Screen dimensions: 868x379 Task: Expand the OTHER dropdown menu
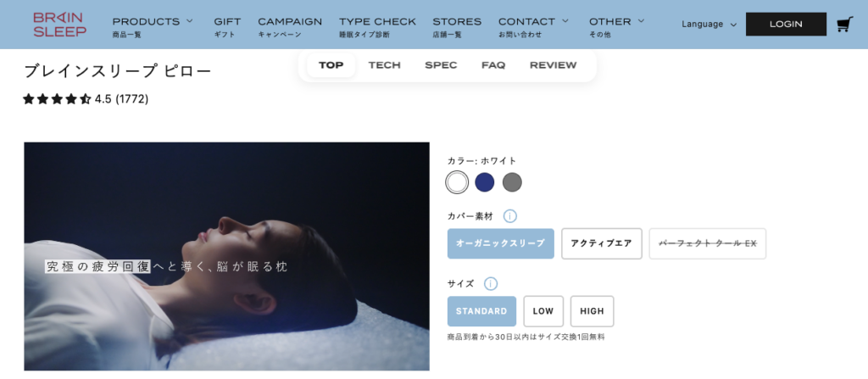617,21
